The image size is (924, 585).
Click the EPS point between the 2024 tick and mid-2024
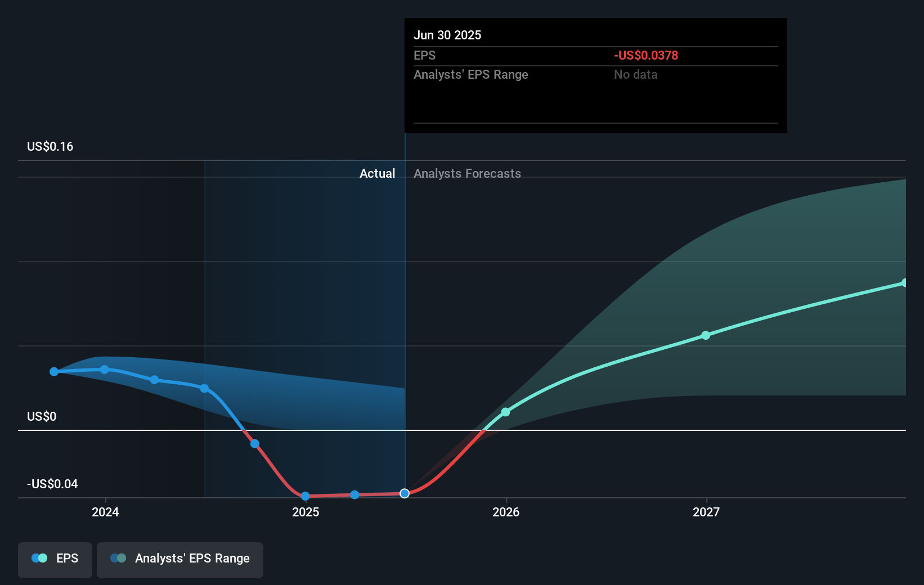[x=154, y=380]
